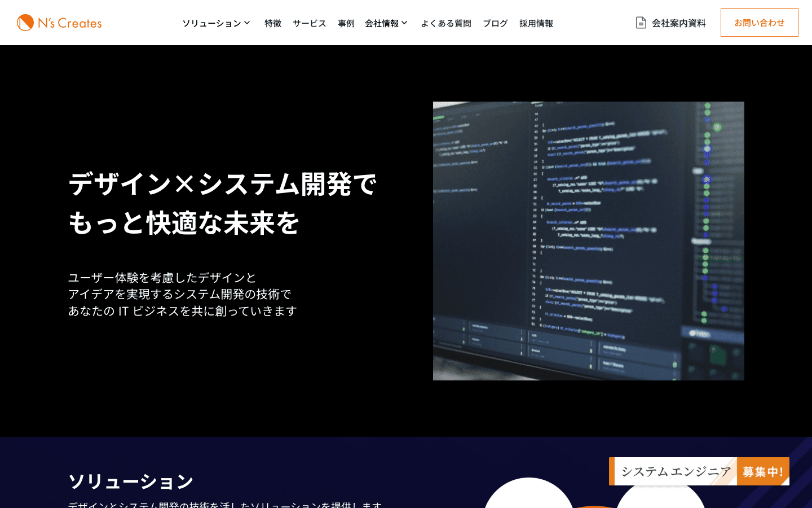Click the デザイン×システム開発で headline
This screenshot has width=812, height=508.
coord(223,184)
